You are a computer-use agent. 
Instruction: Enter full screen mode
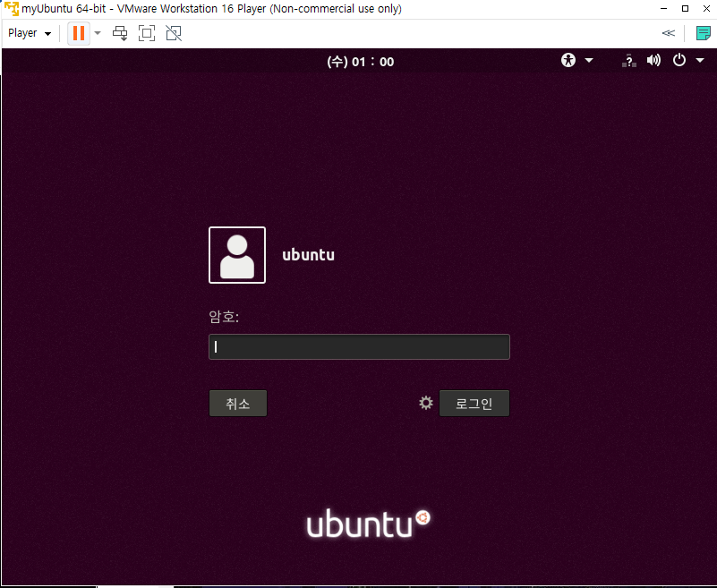(147, 33)
